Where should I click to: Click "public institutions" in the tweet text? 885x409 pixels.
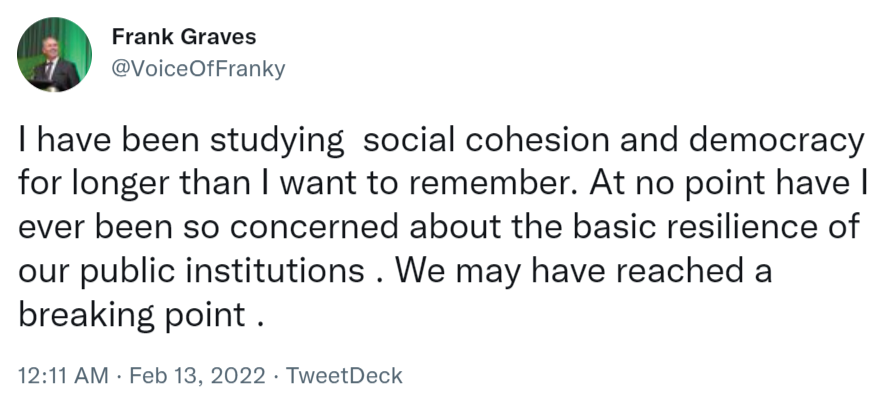(x=222, y=272)
